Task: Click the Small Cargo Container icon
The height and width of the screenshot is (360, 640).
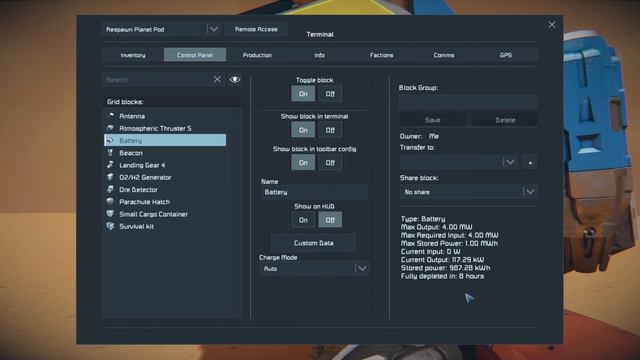Action: pos(111,214)
